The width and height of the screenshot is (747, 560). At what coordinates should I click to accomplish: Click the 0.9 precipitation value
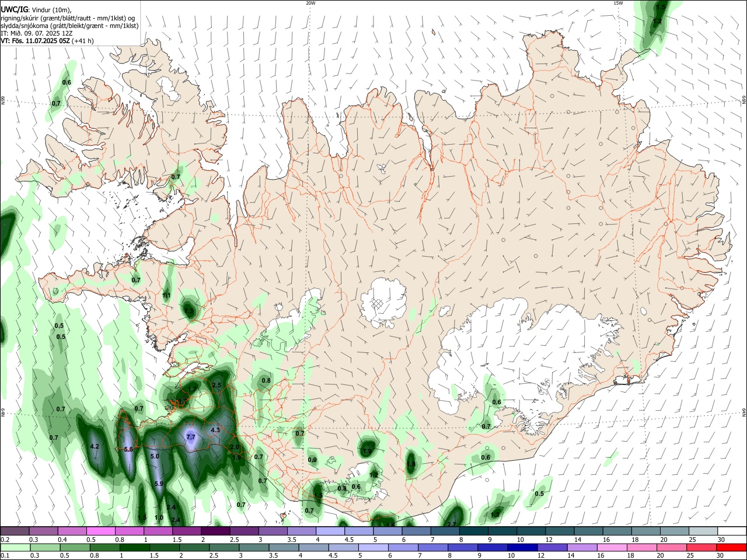tap(312, 460)
